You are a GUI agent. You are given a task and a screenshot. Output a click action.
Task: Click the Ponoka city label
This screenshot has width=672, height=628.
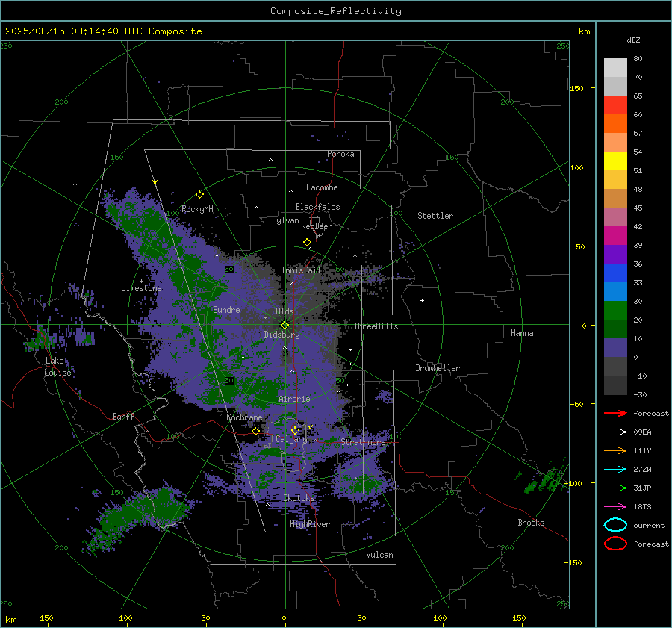pos(340,154)
